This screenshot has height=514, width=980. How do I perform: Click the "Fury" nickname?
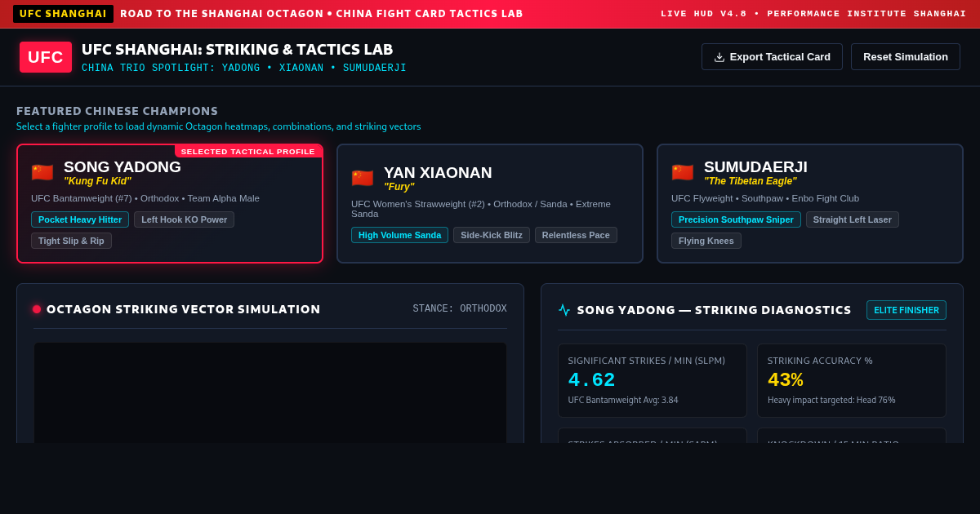tap(399, 187)
